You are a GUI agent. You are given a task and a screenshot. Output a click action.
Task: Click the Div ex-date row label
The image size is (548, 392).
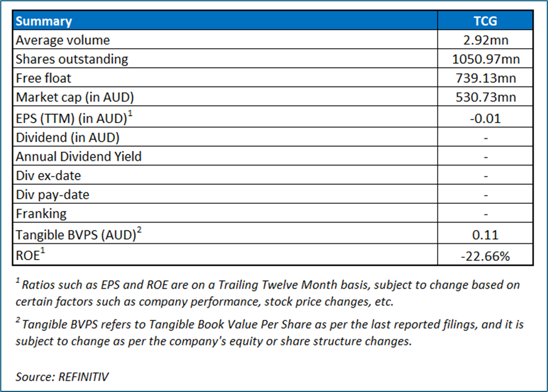pos(48,175)
